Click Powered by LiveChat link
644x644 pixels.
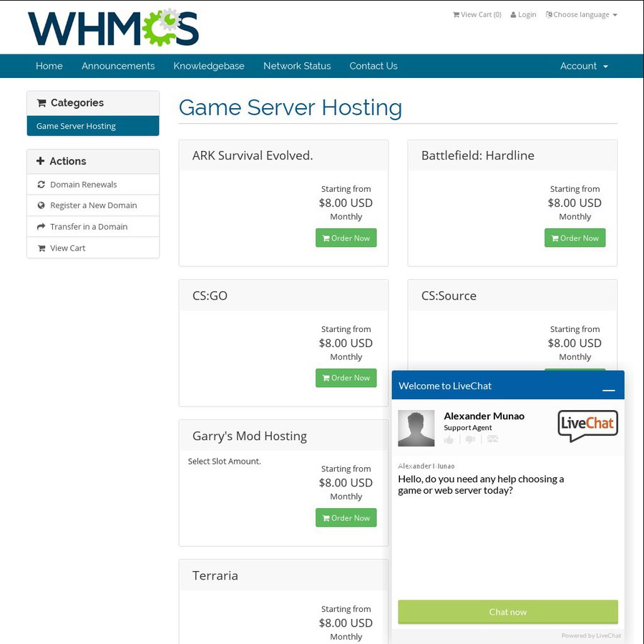click(591, 635)
